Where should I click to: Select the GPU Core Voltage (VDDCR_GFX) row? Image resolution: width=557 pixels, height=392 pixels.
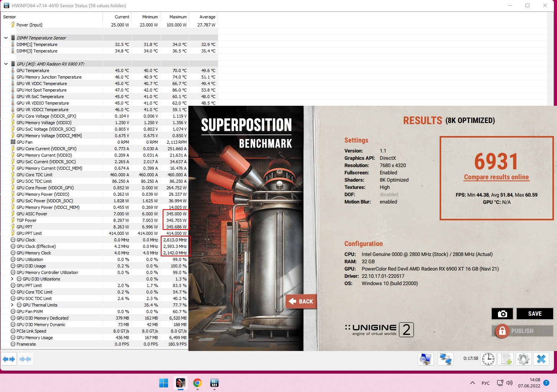(x=94, y=116)
